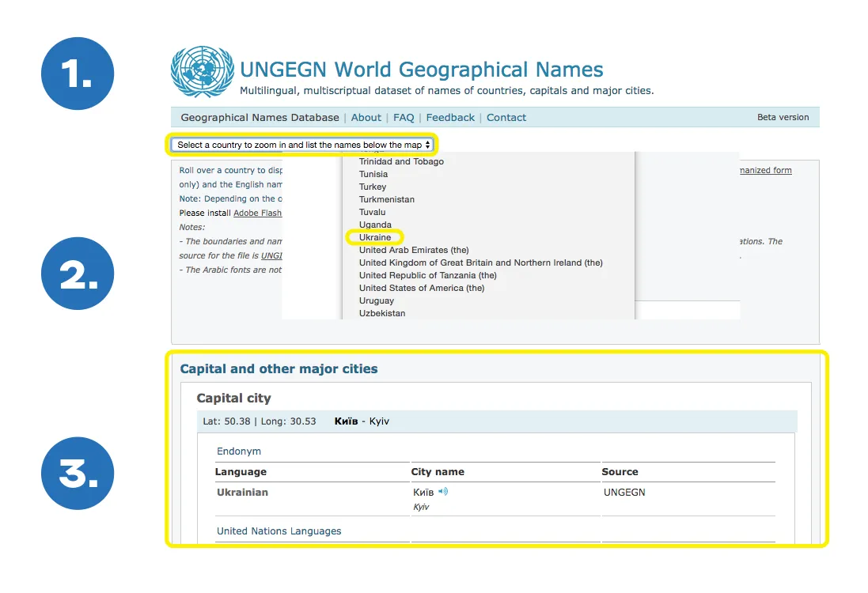Open Geographical Names Database nav item

[x=260, y=118]
